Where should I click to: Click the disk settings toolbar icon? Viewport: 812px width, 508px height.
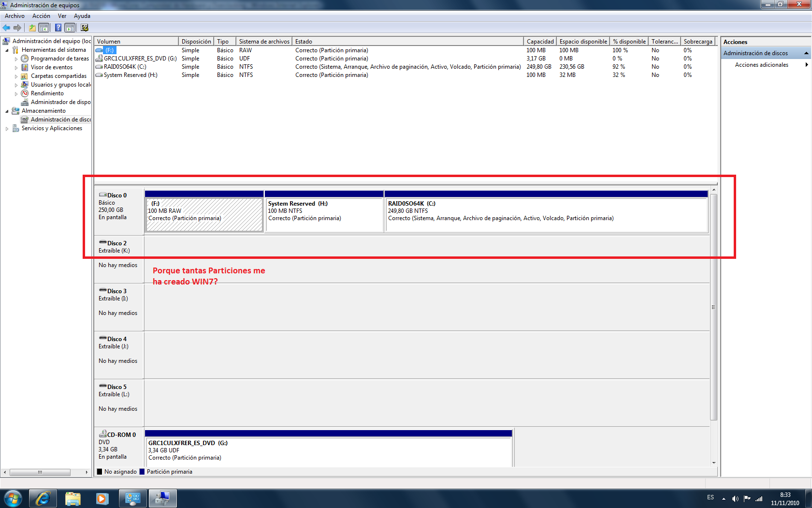pyautogui.click(x=85, y=28)
